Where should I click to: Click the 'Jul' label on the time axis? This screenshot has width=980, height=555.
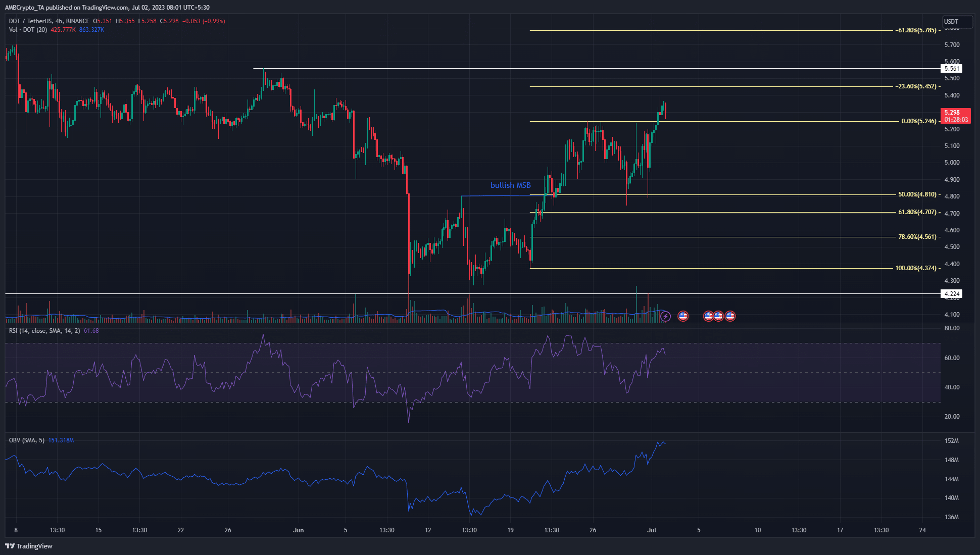click(652, 530)
